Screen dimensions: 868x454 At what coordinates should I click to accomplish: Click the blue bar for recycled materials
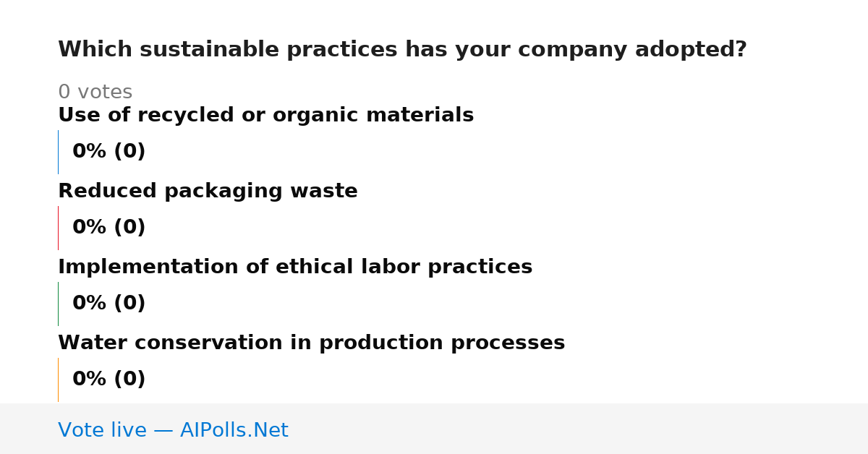click(58, 152)
